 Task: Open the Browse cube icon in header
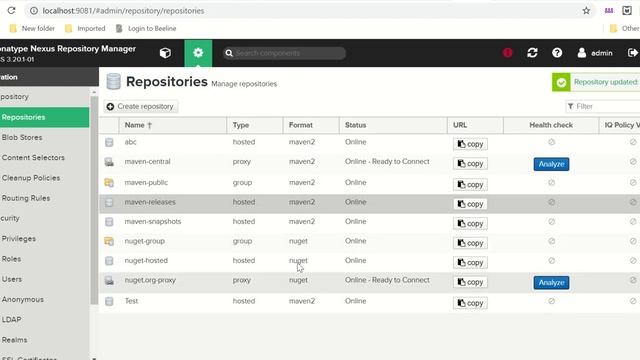point(165,53)
